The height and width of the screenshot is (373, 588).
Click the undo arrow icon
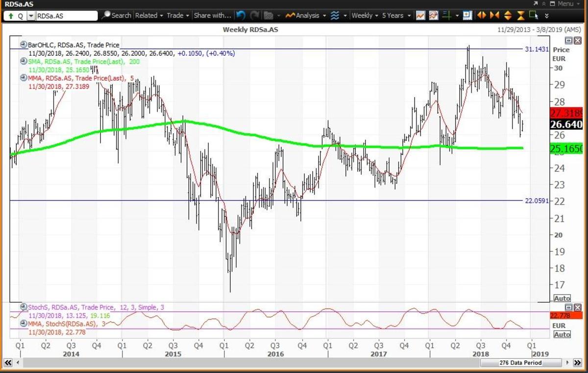click(240, 16)
